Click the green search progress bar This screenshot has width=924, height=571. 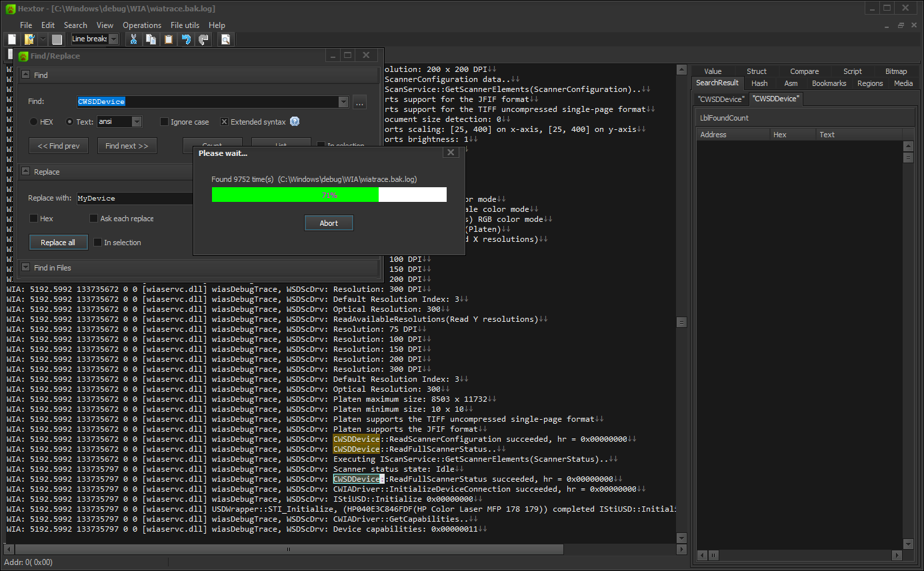tap(295, 195)
